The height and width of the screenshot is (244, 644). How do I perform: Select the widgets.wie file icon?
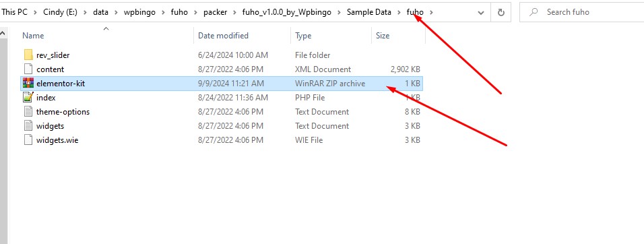point(28,140)
